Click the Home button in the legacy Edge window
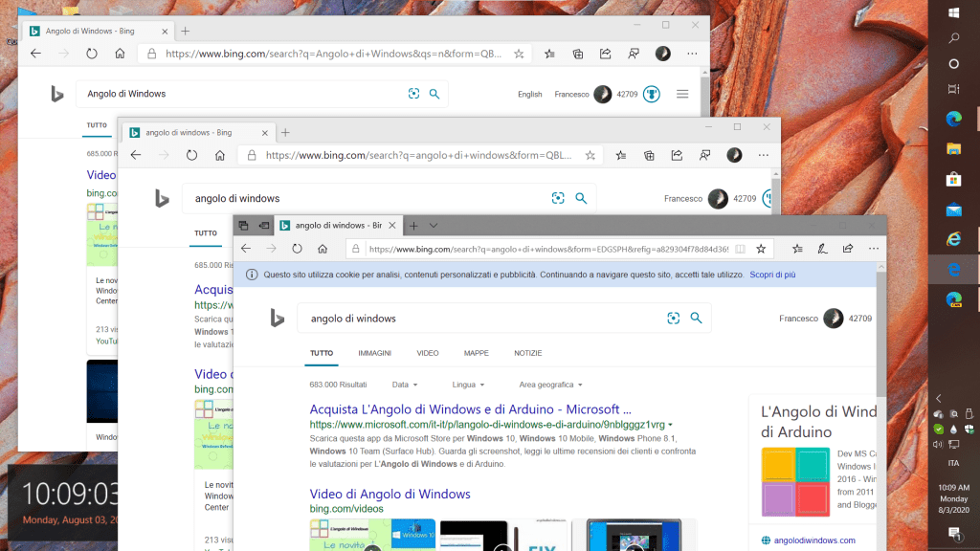This screenshot has height=551, width=980. (323, 249)
